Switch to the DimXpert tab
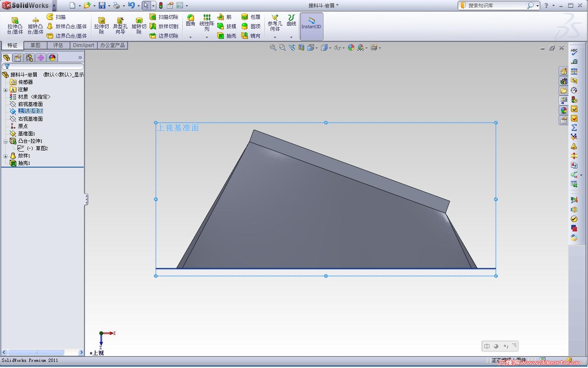The height and width of the screenshot is (368, 588). [83, 45]
